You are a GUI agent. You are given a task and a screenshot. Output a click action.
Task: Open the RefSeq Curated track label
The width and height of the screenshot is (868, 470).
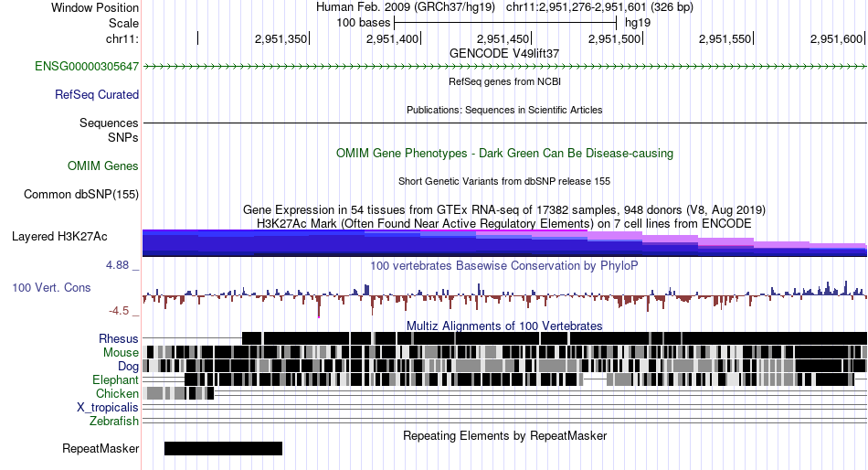(x=97, y=95)
